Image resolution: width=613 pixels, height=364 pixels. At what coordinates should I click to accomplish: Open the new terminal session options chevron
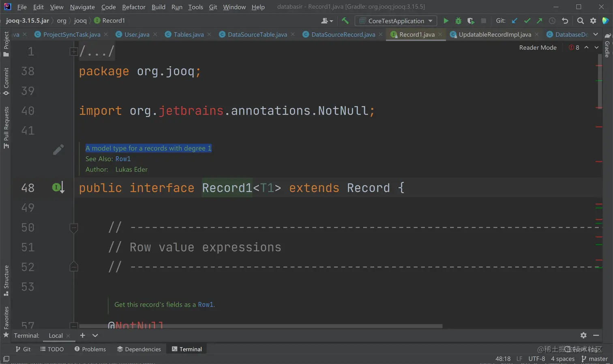pyautogui.click(x=95, y=335)
